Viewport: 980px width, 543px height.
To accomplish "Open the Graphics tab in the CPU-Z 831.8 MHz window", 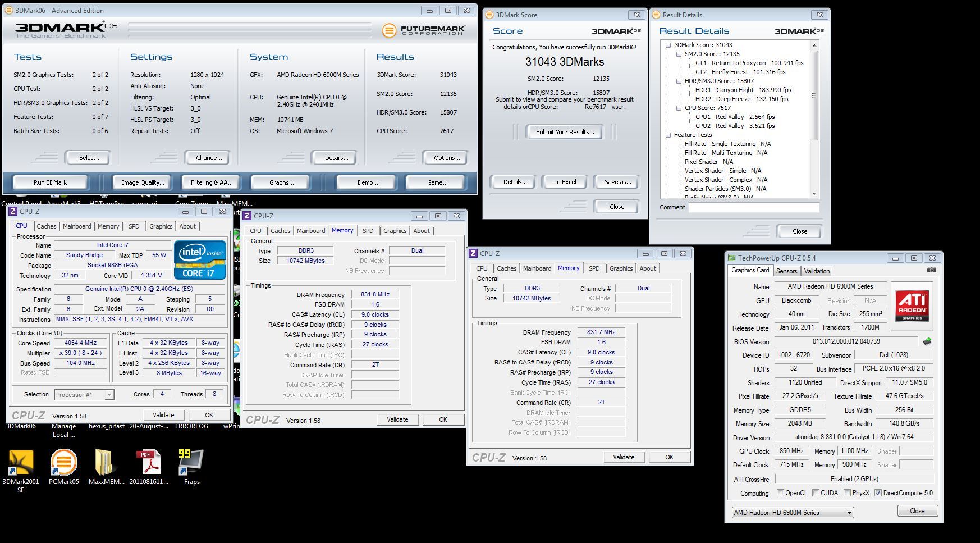I will pos(395,231).
